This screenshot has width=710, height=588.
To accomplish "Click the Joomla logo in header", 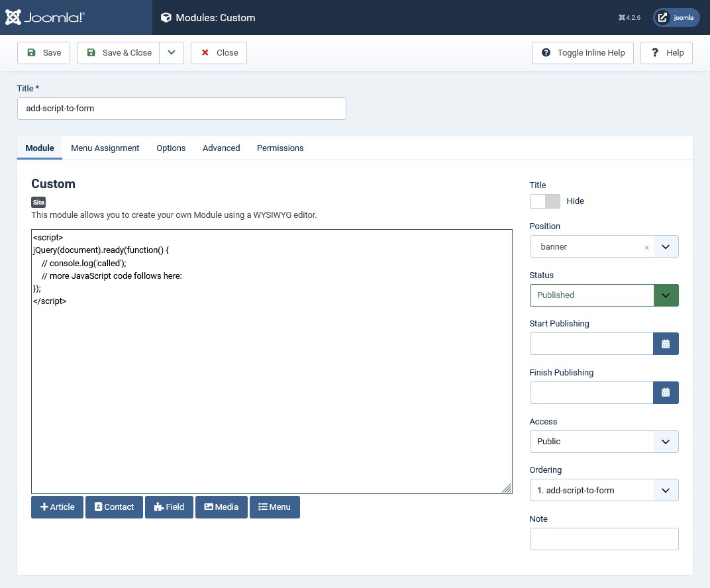I will 45,17.
